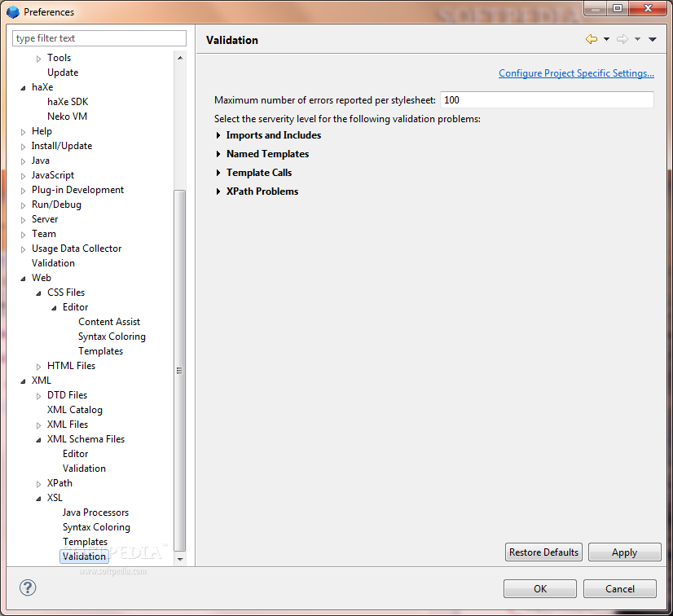
Task: Click the back navigation arrow icon
Action: 591,39
